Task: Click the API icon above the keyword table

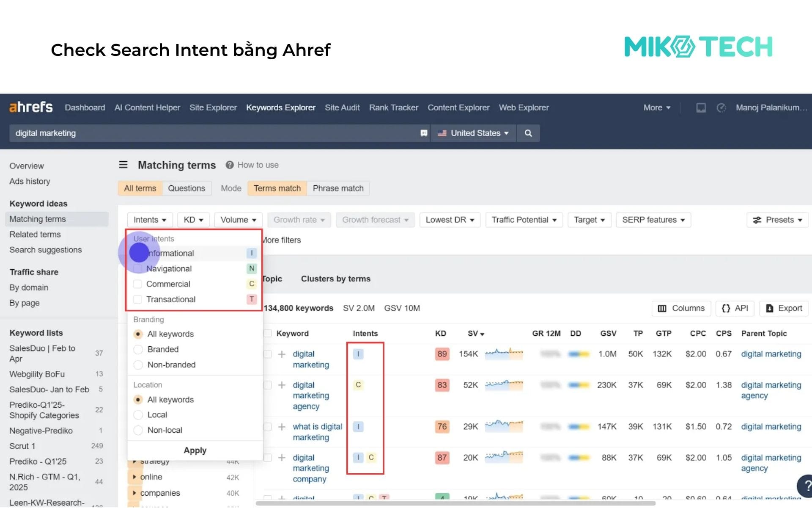Action: point(727,308)
